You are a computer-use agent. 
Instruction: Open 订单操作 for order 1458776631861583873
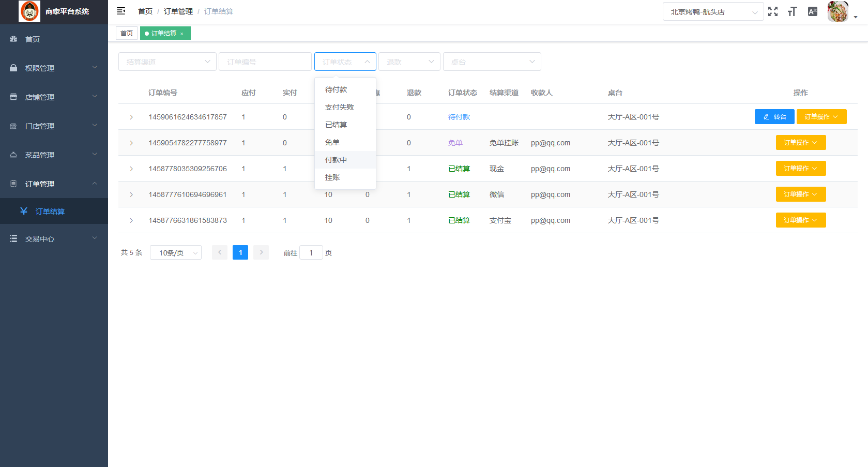(801, 220)
